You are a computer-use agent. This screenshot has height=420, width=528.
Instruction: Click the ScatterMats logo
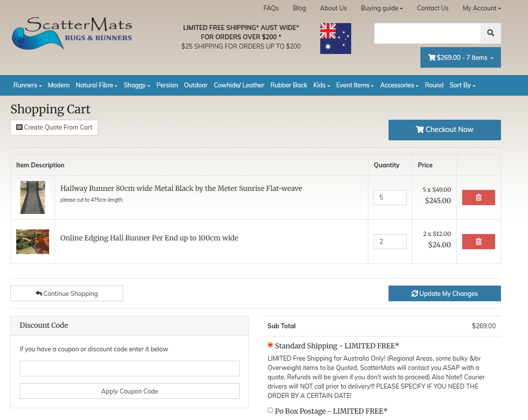tap(72, 33)
